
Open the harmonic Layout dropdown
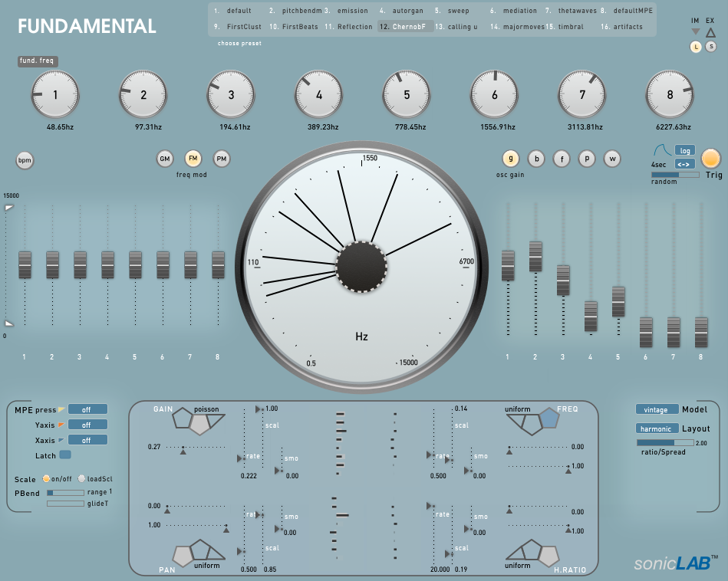pos(656,428)
